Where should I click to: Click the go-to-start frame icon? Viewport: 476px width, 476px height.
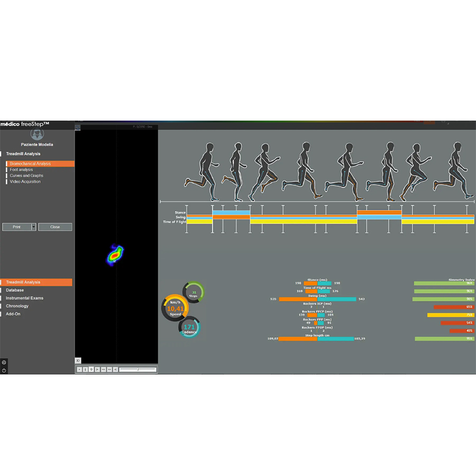click(x=97, y=369)
